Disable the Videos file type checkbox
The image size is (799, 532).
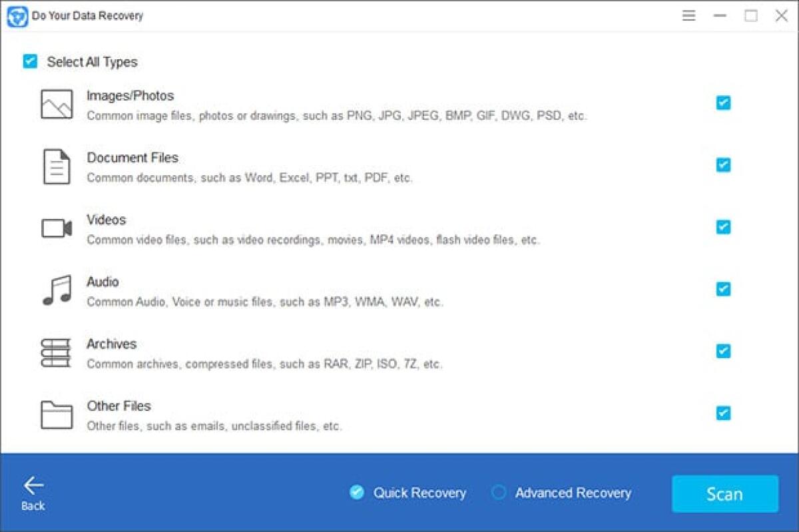point(723,227)
